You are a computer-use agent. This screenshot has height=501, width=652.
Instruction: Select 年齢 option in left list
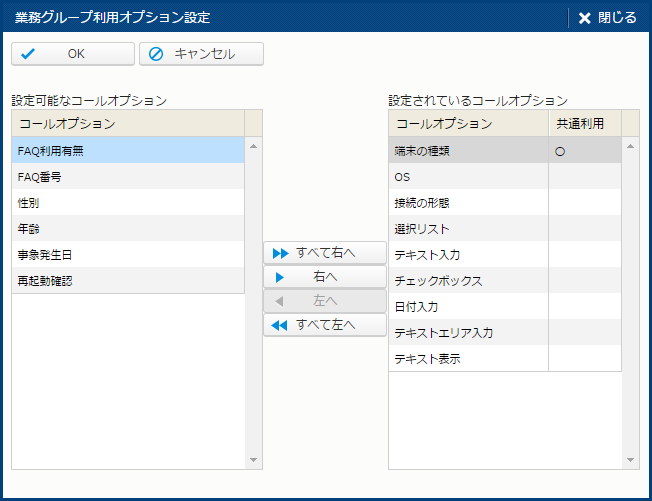[128, 228]
